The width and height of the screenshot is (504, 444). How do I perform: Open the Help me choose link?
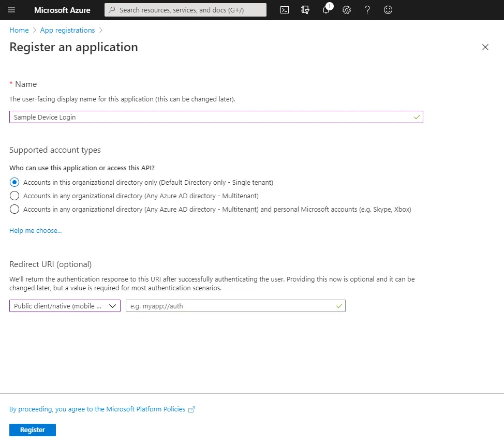pyautogui.click(x=35, y=230)
